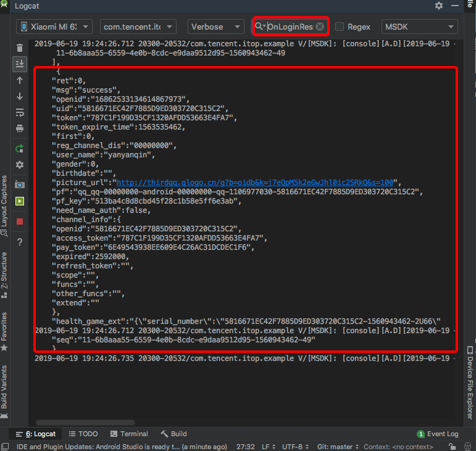Jump down the stack trace arrow
476x451 pixels.
coord(20,96)
